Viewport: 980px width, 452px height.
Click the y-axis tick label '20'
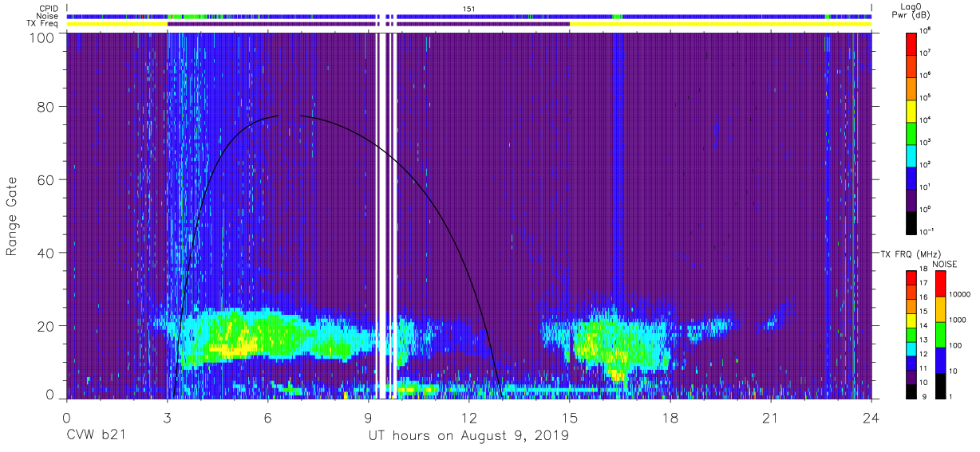click(46, 326)
